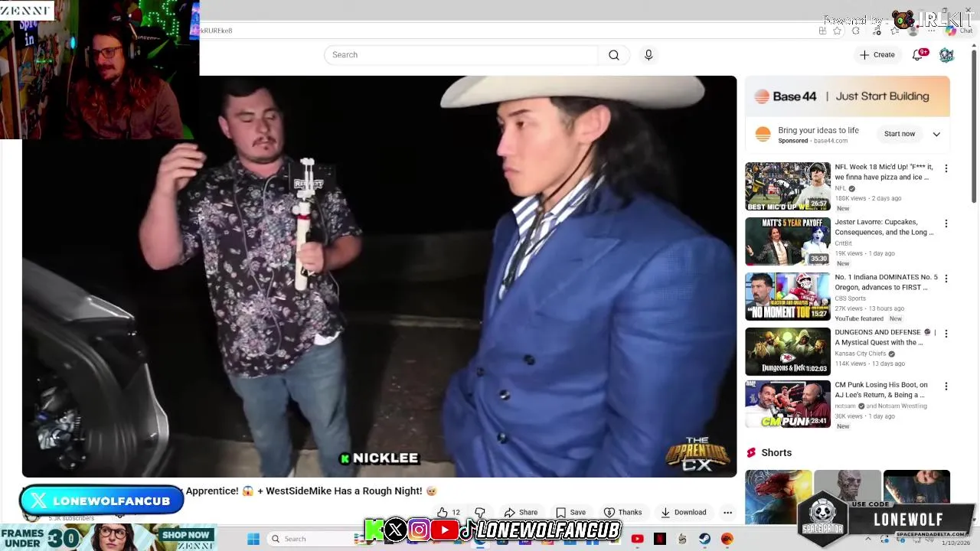
Task: Click in the YouTube search field
Action: pyautogui.click(x=461, y=55)
